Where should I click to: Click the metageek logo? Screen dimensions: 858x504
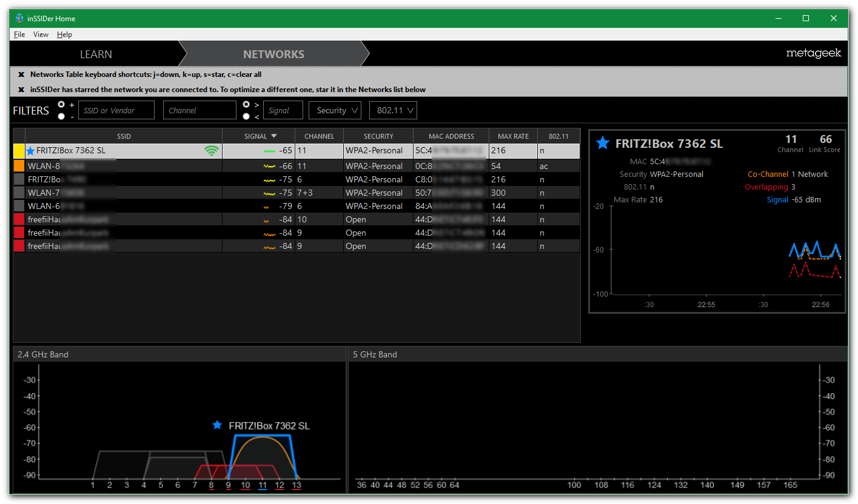pos(814,53)
